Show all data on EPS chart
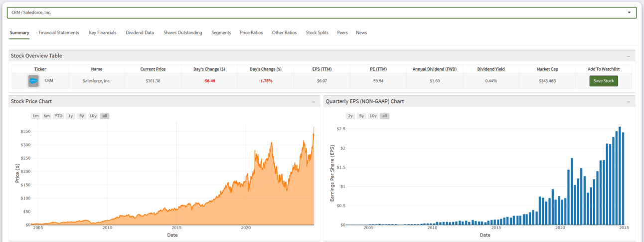The image size is (644, 242). (384, 116)
